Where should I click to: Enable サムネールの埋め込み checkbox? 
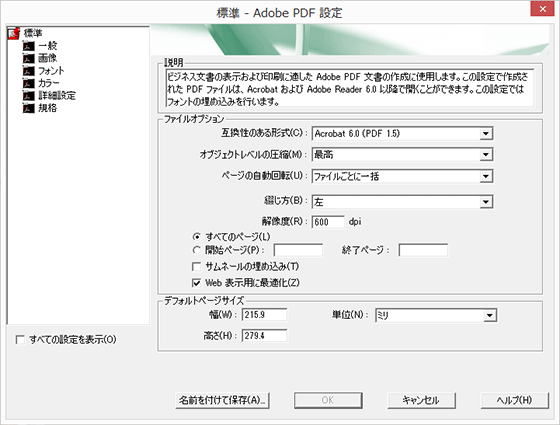click(196, 267)
